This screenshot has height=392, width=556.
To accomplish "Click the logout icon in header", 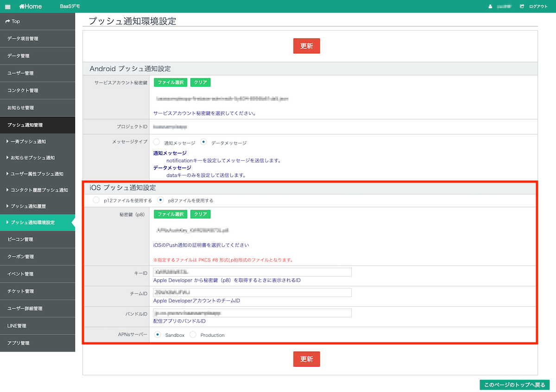I will 522,6.
